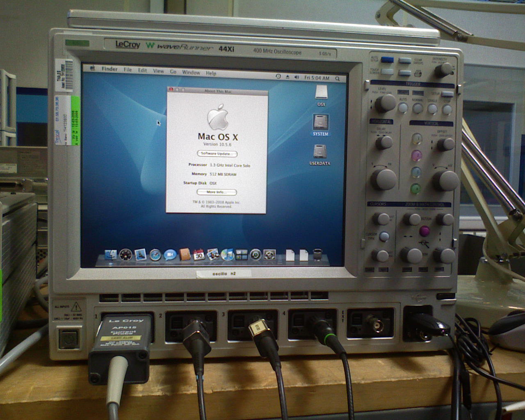The image size is (525, 420).
Task: Launch iCal from the Dock
Action: pos(199,255)
